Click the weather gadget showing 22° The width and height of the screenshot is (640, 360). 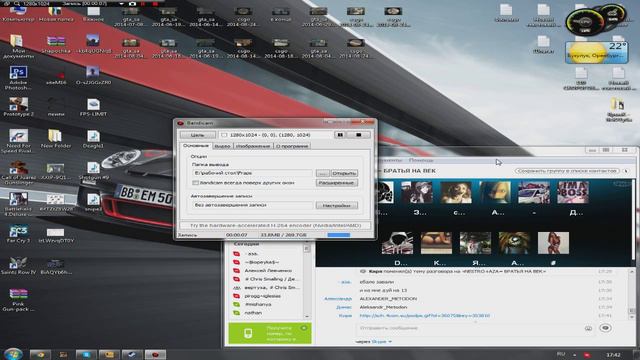coord(597,52)
